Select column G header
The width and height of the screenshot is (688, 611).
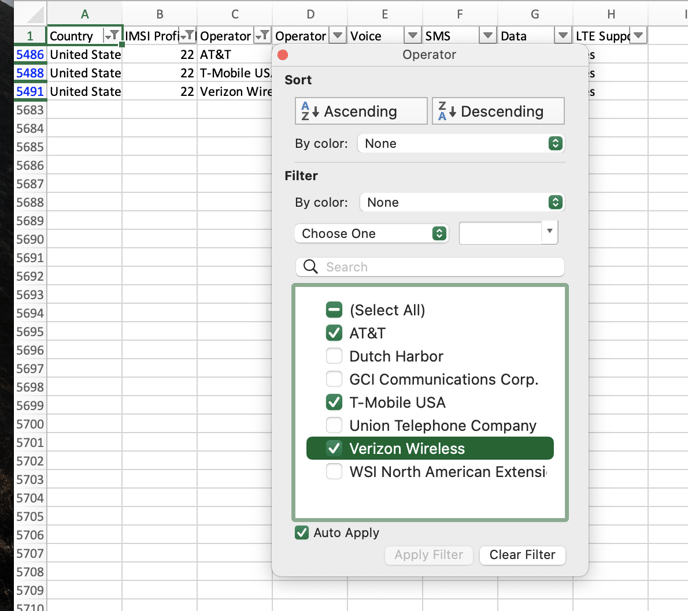coord(535,14)
